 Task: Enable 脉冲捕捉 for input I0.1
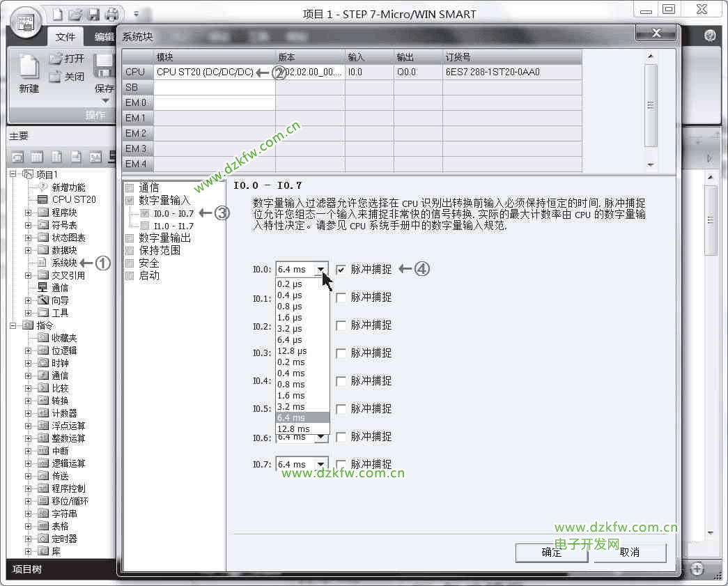341,298
